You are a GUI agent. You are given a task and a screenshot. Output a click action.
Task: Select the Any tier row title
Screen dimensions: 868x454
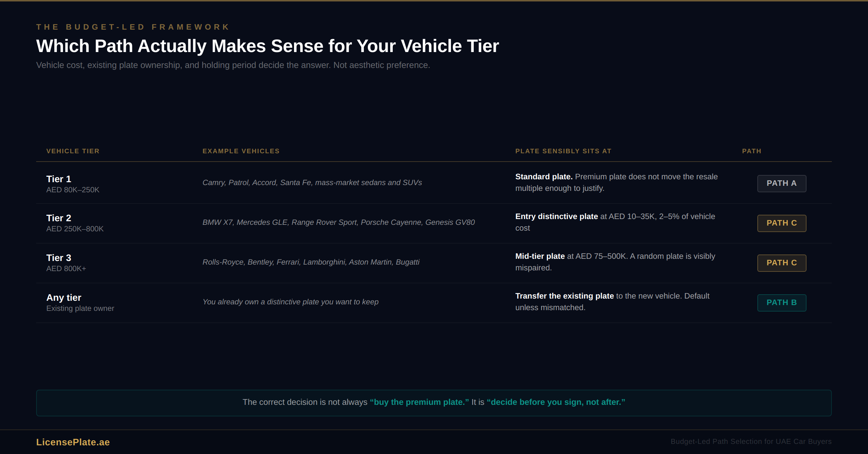[x=64, y=297]
